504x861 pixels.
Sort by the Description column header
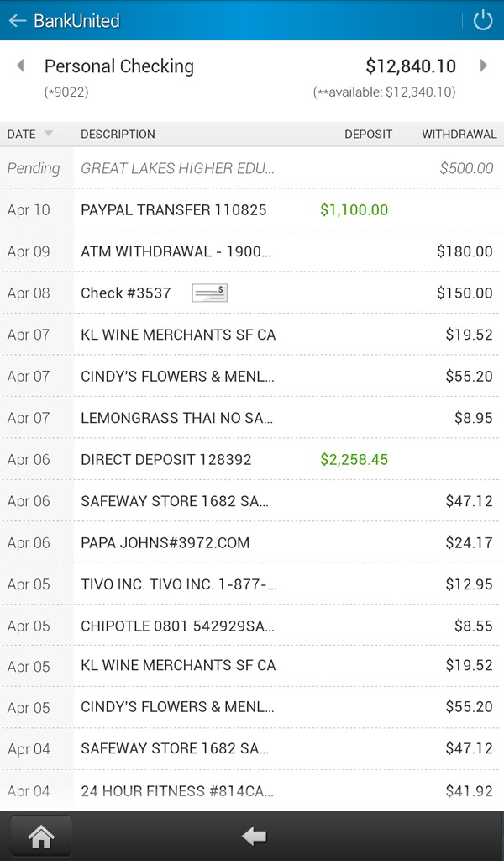[x=118, y=134]
